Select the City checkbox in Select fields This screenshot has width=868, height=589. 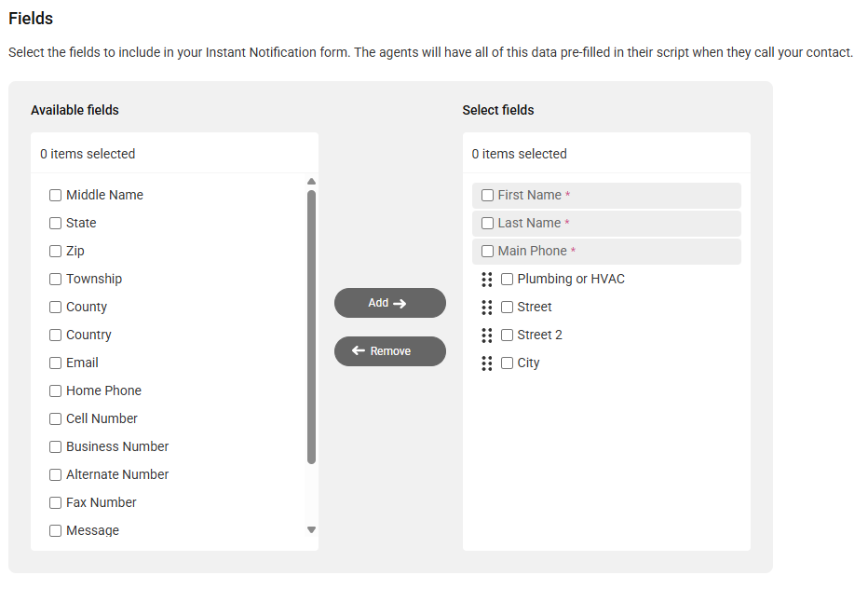tap(507, 363)
